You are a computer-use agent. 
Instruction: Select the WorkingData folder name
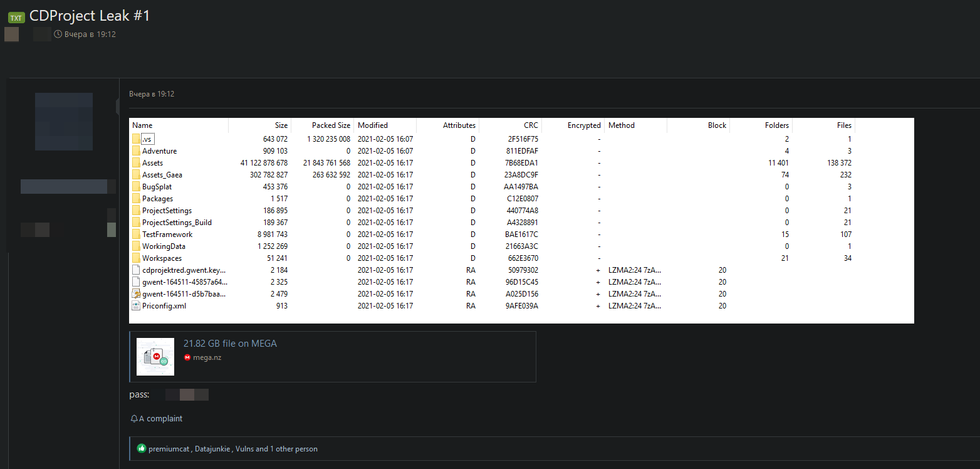point(164,246)
